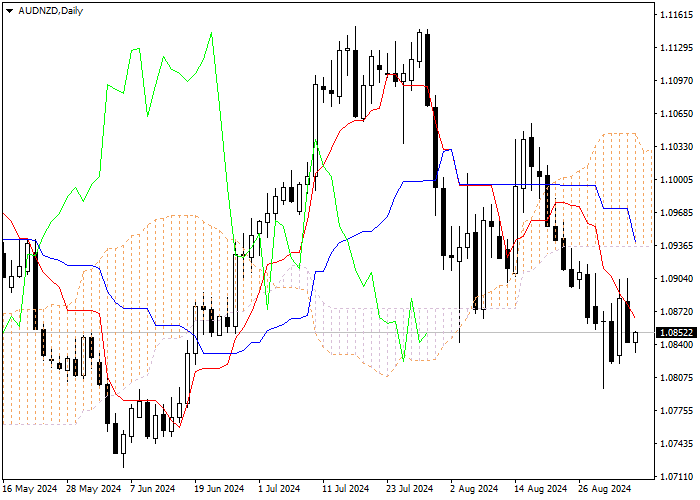This screenshot has width=700, height=500.
Task: Select price level 1.09040 on the scale
Action: coord(676,279)
